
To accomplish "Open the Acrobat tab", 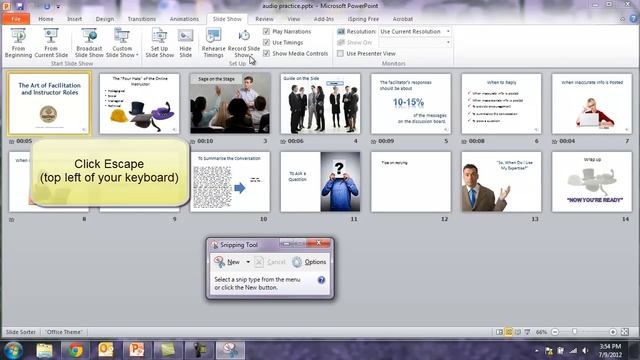I will point(402,19).
